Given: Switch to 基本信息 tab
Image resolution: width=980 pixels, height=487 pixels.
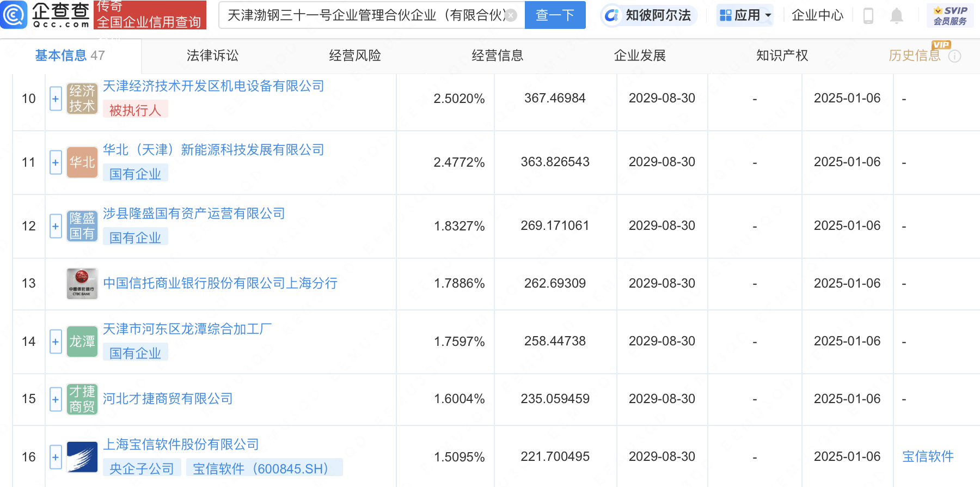Looking at the screenshot, I should tap(70, 56).
